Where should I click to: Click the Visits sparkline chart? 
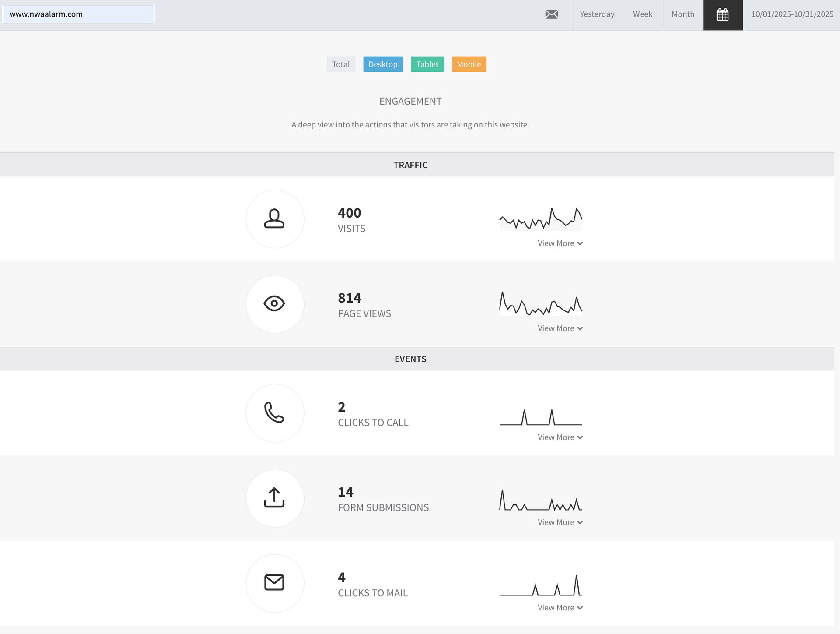pyautogui.click(x=541, y=218)
